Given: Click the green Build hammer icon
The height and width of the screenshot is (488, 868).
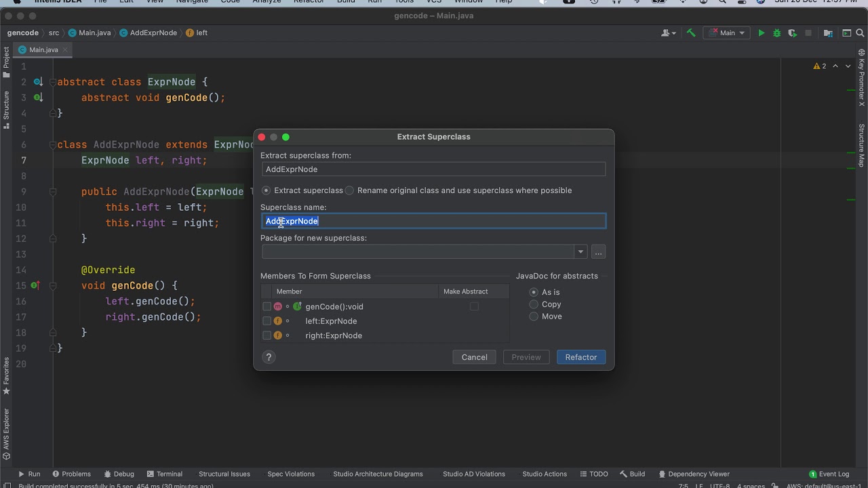Looking at the screenshot, I should pyautogui.click(x=691, y=33).
